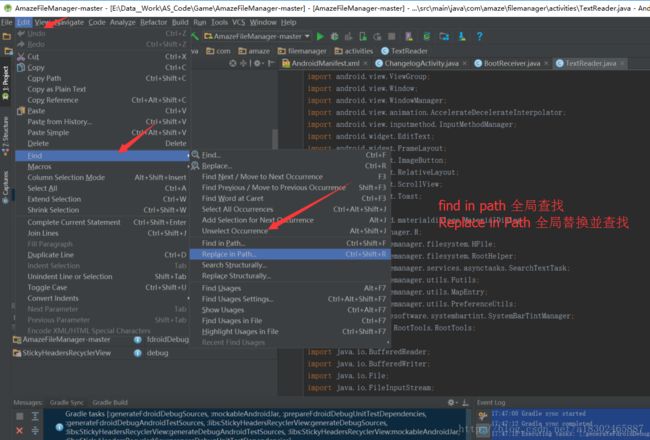Viewport: 650px width, 440px height.
Task: Click Messages panel gear settings icon
Action: tap(451, 402)
